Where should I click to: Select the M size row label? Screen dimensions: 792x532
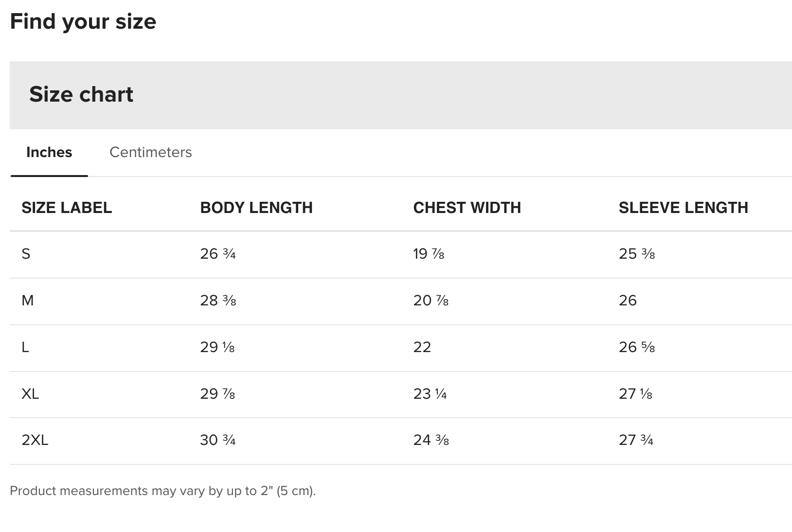(28, 301)
